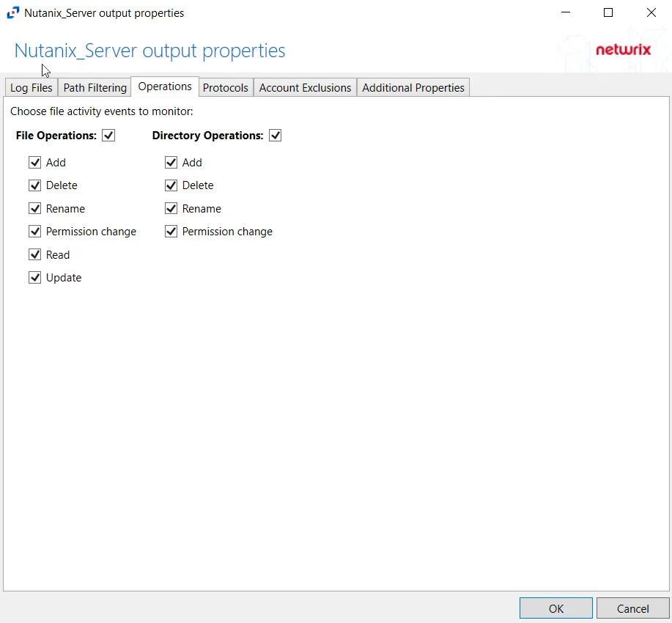672x623 pixels.
Task: Close the Nutanix_Server properties window
Action: click(x=651, y=12)
